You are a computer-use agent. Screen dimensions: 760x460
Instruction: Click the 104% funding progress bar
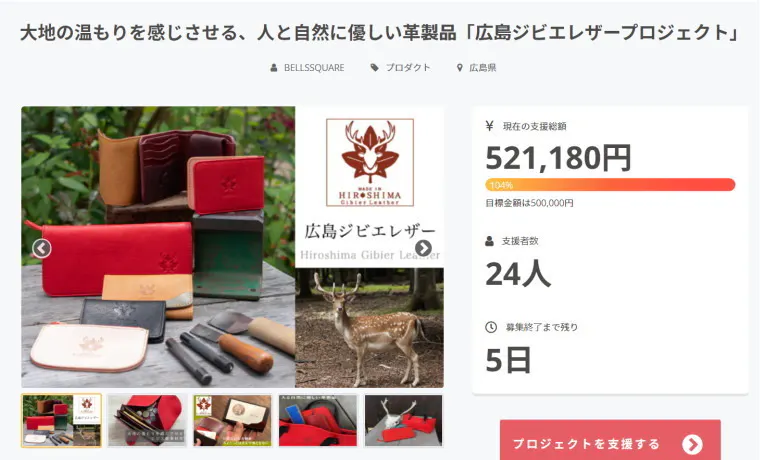(x=610, y=185)
